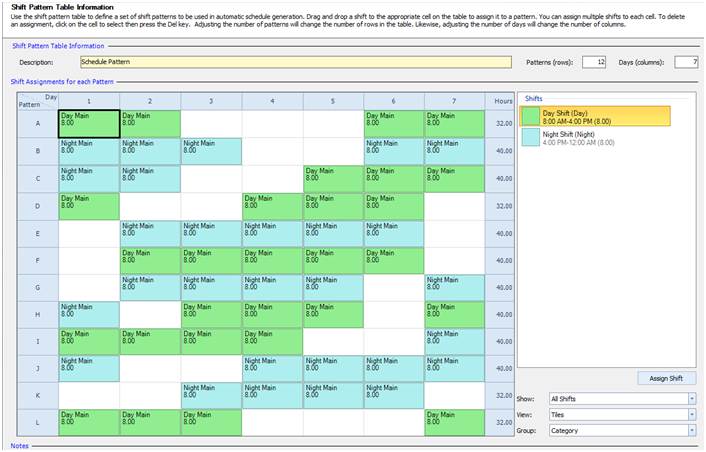Select pattern H day 5 Day Main cell

coord(333,315)
